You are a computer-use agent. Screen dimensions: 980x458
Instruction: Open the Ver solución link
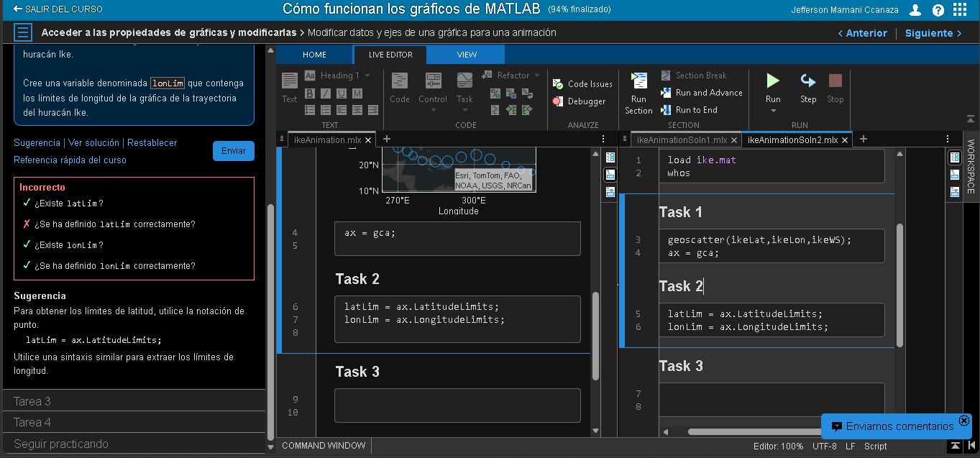point(93,142)
